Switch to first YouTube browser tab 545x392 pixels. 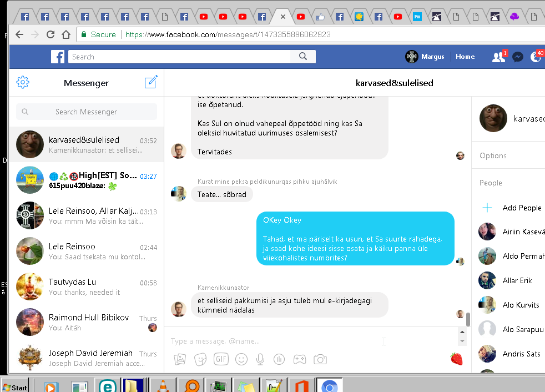click(x=204, y=17)
